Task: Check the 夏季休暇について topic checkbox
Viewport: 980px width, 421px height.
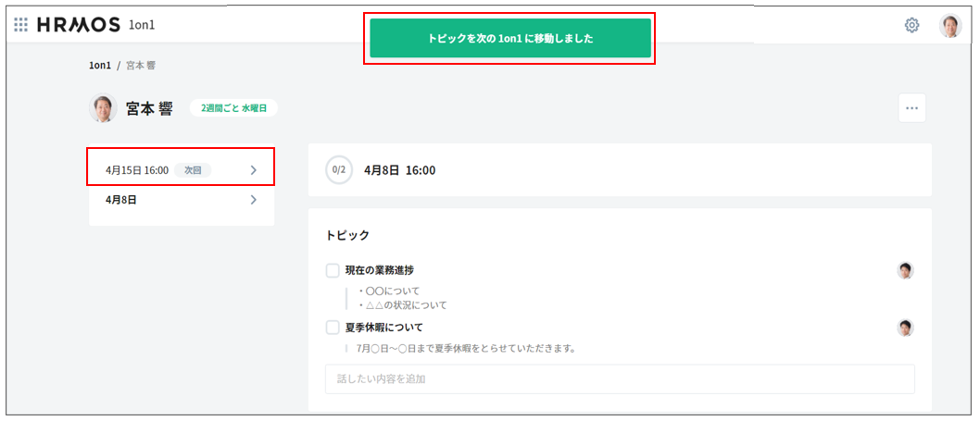Action: (x=333, y=328)
